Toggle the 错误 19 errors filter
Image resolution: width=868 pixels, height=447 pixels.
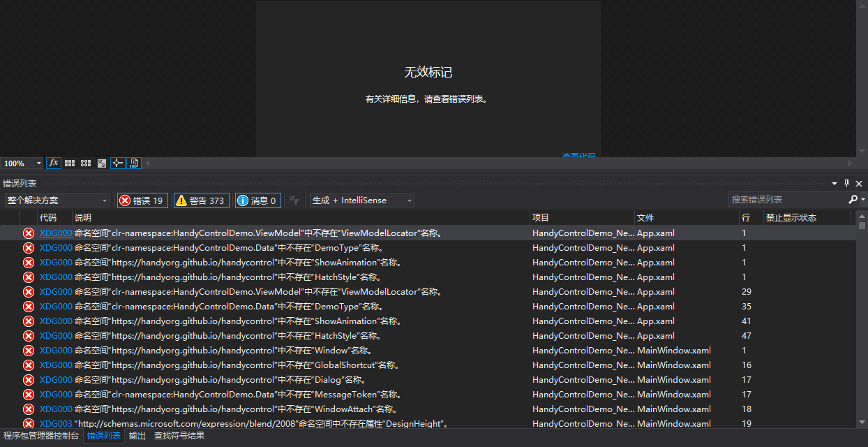click(142, 200)
